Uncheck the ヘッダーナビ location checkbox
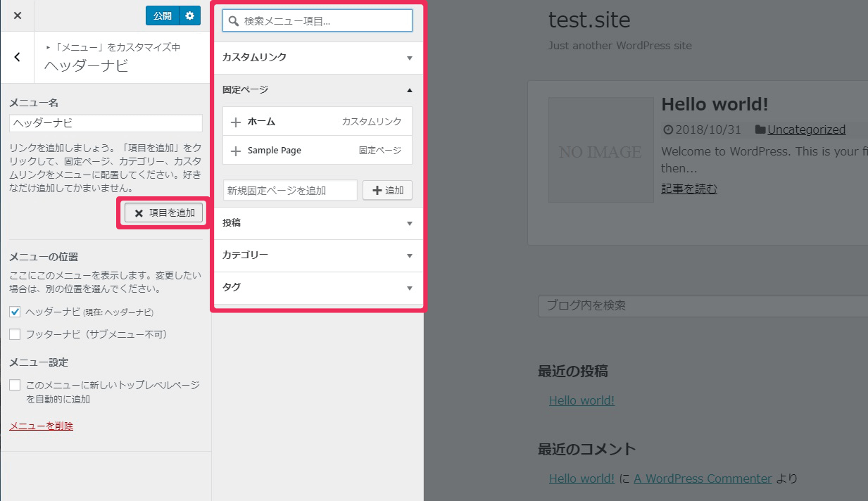The image size is (868, 501). click(x=15, y=312)
